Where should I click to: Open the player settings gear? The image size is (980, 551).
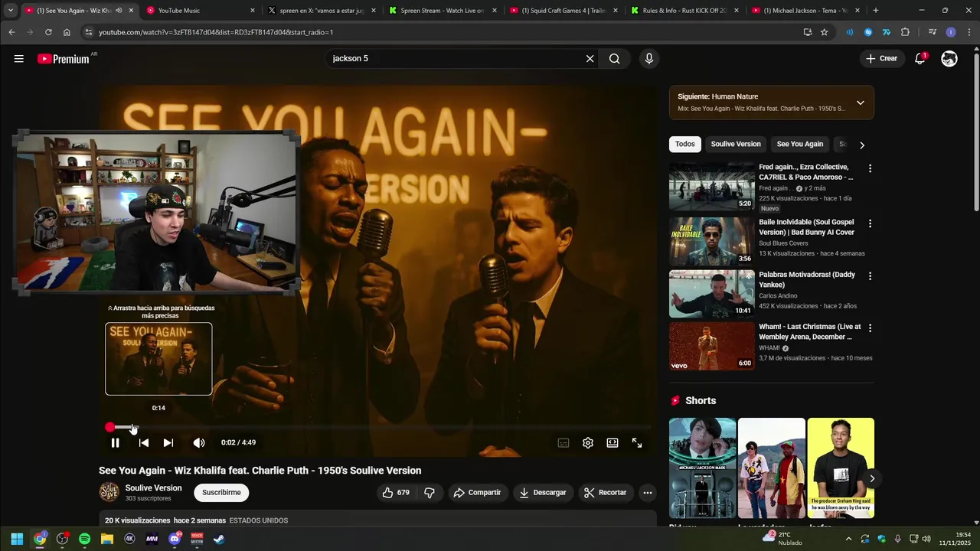pyautogui.click(x=588, y=442)
